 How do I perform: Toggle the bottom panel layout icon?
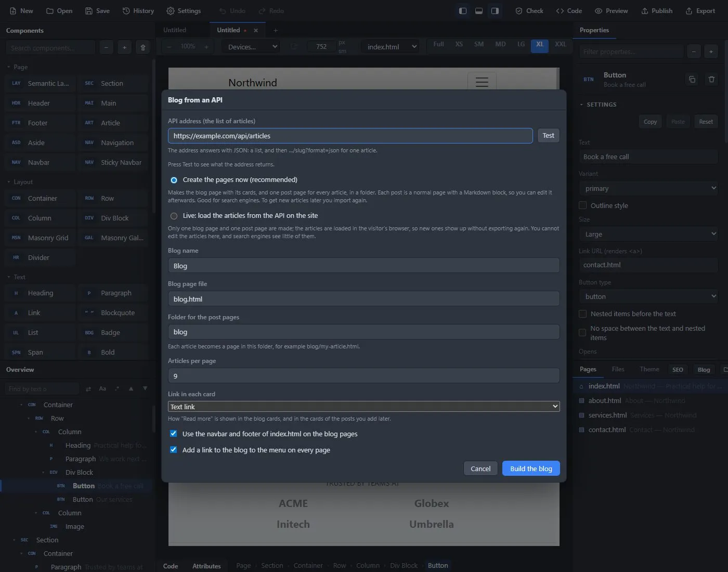tap(479, 11)
